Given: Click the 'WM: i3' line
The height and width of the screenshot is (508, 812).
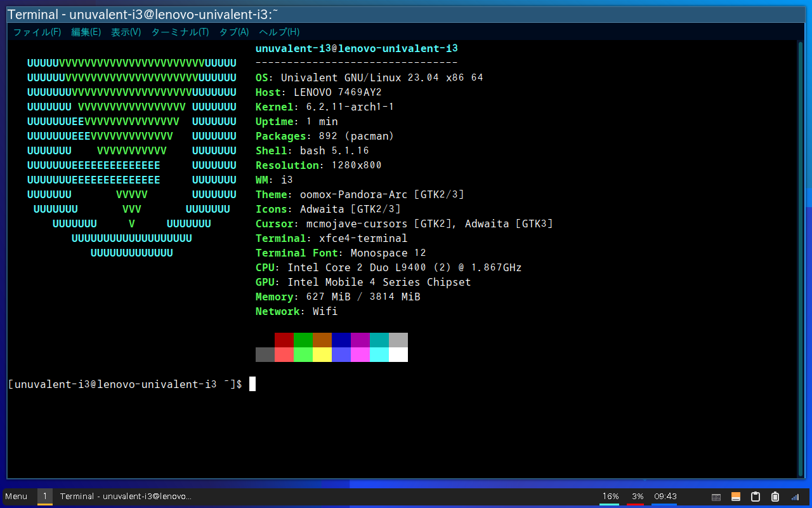Looking at the screenshot, I should tap(274, 180).
